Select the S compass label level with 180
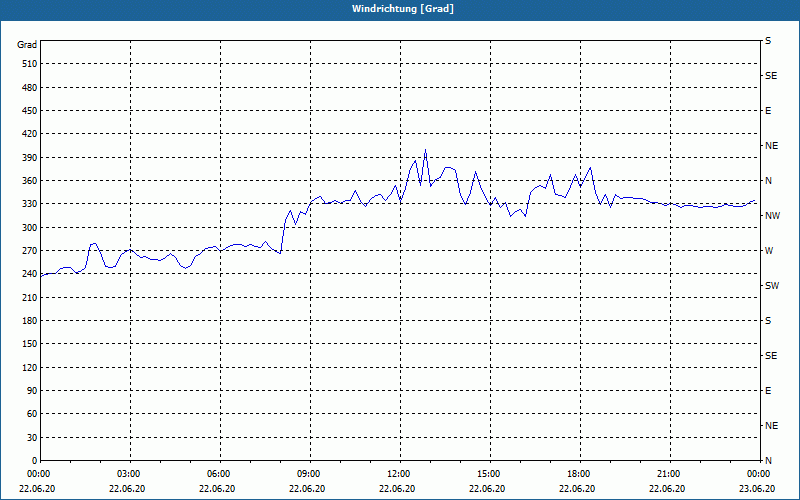The width and height of the screenshot is (800, 500). coord(768,321)
